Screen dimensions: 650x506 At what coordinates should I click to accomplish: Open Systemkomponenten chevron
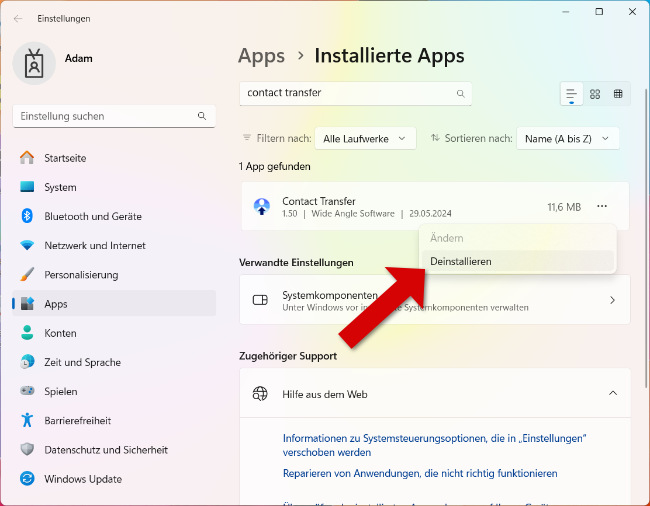613,300
